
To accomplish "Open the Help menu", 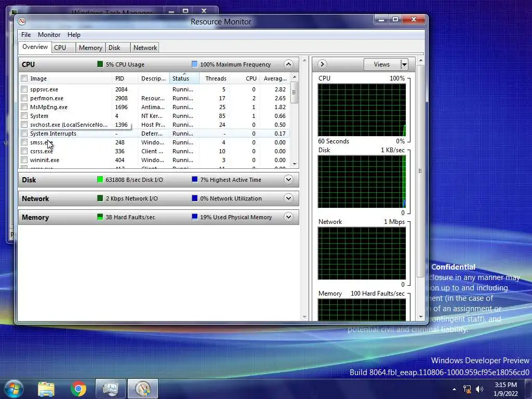I will [x=74, y=35].
